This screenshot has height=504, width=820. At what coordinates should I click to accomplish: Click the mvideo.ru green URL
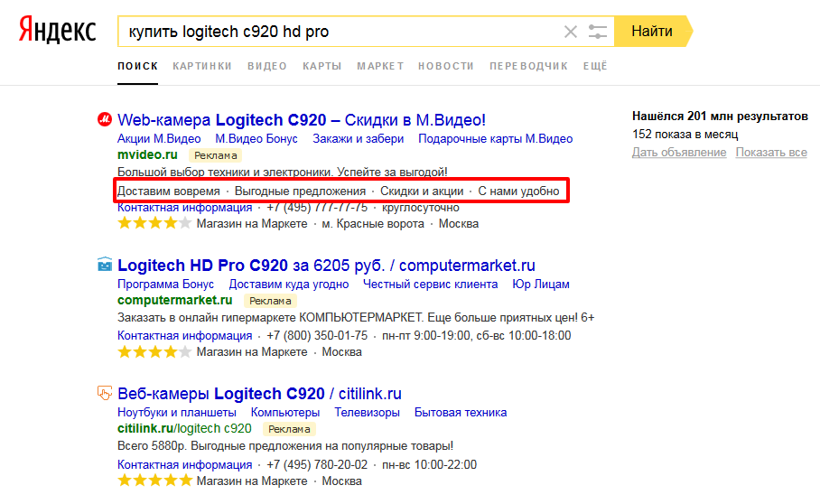(147, 154)
